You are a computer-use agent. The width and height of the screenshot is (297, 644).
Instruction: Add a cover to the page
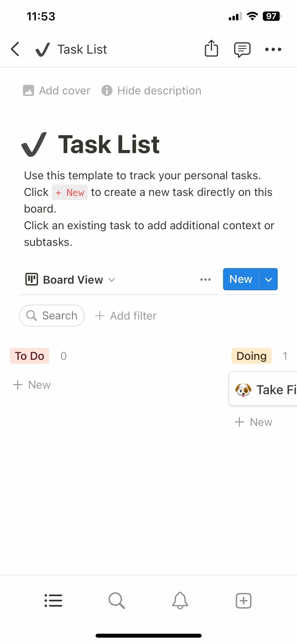tap(56, 90)
